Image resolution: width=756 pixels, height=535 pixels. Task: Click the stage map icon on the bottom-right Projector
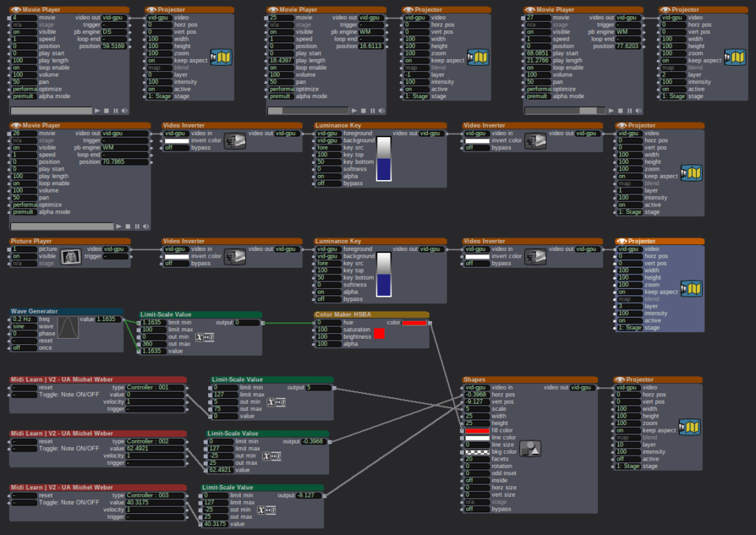pyautogui.click(x=690, y=427)
